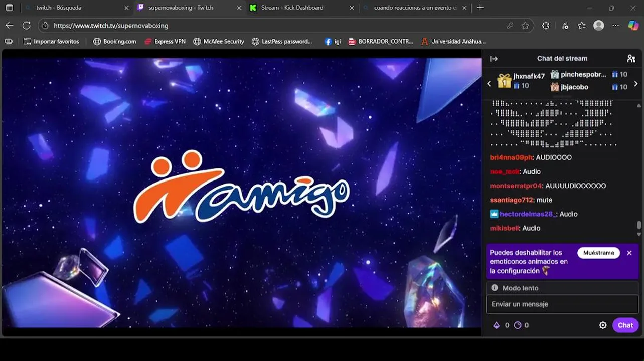Open the favorites bar apps icon

point(8,41)
